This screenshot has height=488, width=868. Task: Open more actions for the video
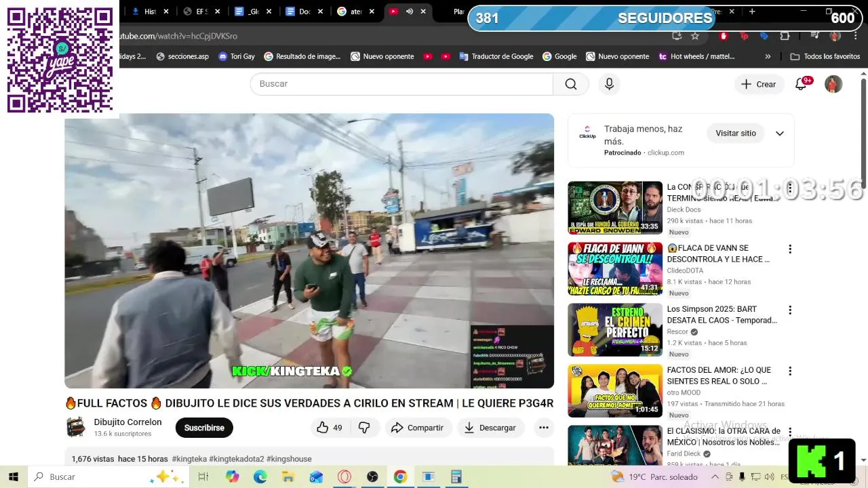coord(544,428)
